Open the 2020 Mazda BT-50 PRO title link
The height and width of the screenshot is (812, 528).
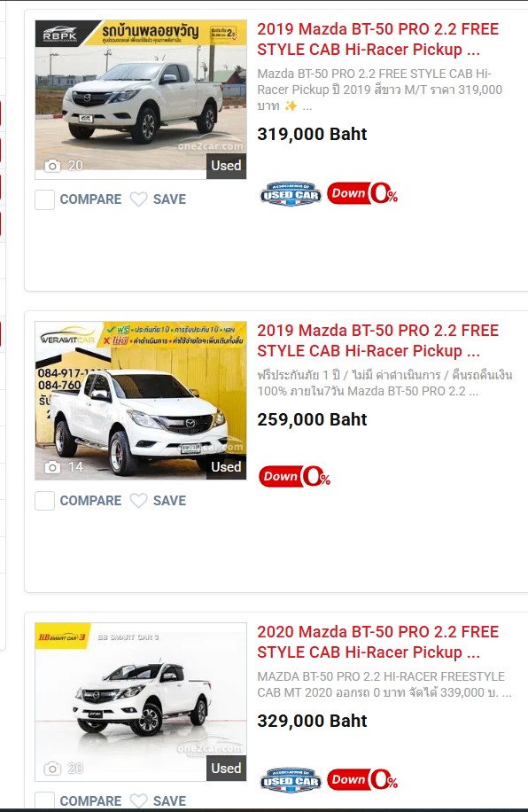pyautogui.click(x=378, y=642)
